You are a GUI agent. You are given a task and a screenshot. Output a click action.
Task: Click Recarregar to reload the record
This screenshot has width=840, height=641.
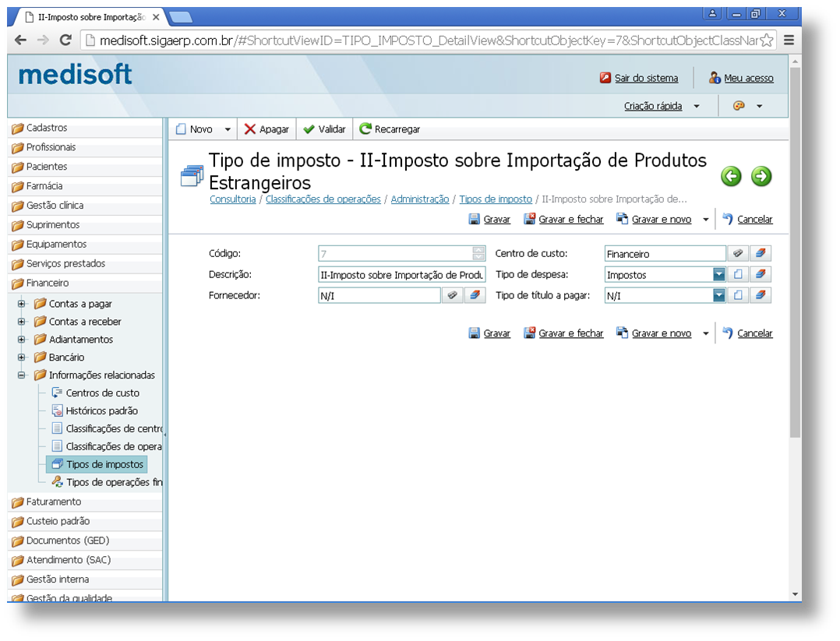tap(390, 129)
